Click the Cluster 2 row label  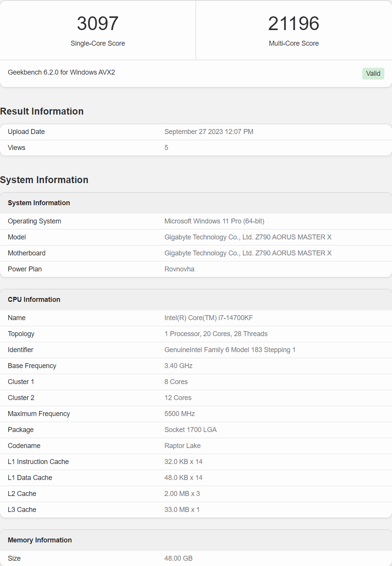[21, 398]
